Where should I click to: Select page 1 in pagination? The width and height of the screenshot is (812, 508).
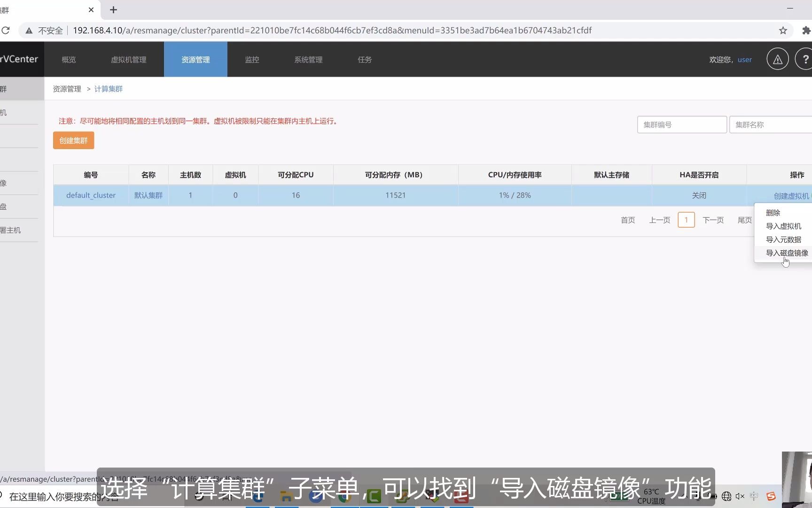(x=686, y=220)
